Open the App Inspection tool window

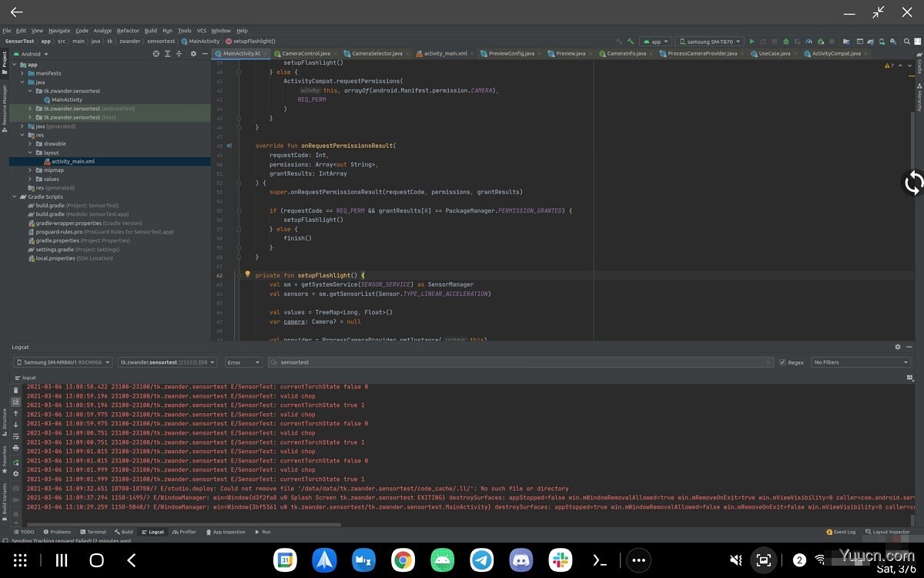pos(225,532)
